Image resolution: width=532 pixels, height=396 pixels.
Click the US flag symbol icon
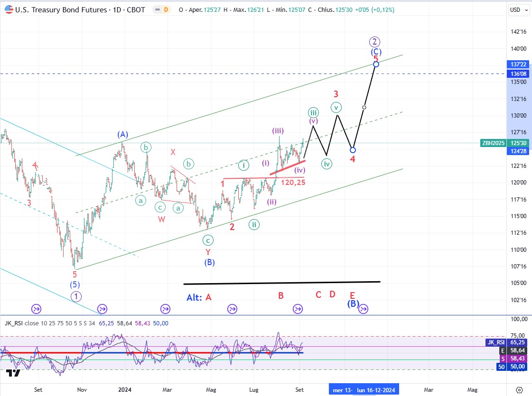pos(9,9)
